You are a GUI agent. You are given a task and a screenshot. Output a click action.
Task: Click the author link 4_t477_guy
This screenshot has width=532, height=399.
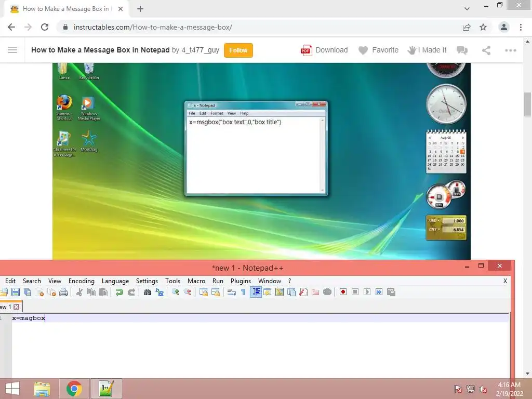click(200, 50)
